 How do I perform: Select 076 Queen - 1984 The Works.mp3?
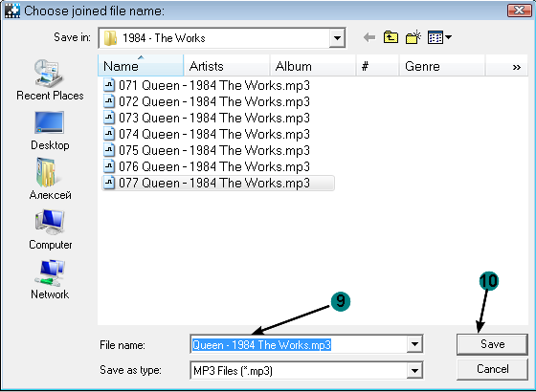point(214,166)
